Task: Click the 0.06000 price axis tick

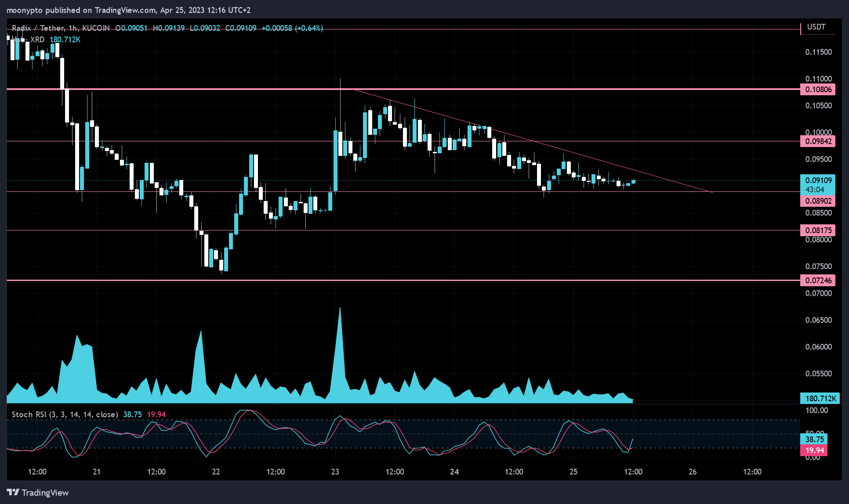Action: pos(819,347)
